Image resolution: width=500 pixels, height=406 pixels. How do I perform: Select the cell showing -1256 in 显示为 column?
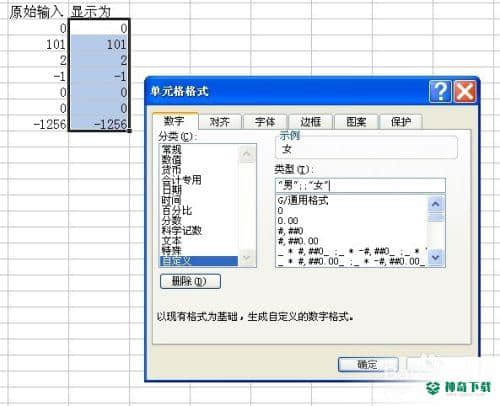point(99,124)
